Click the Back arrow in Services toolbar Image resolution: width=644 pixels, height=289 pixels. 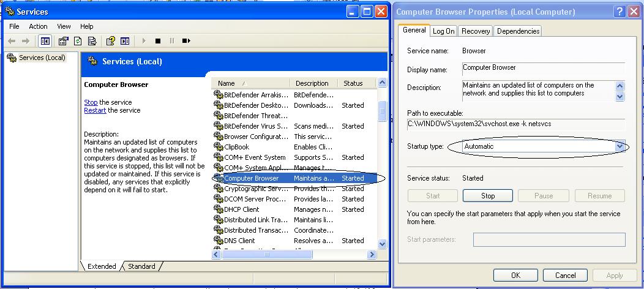coord(12,41)
